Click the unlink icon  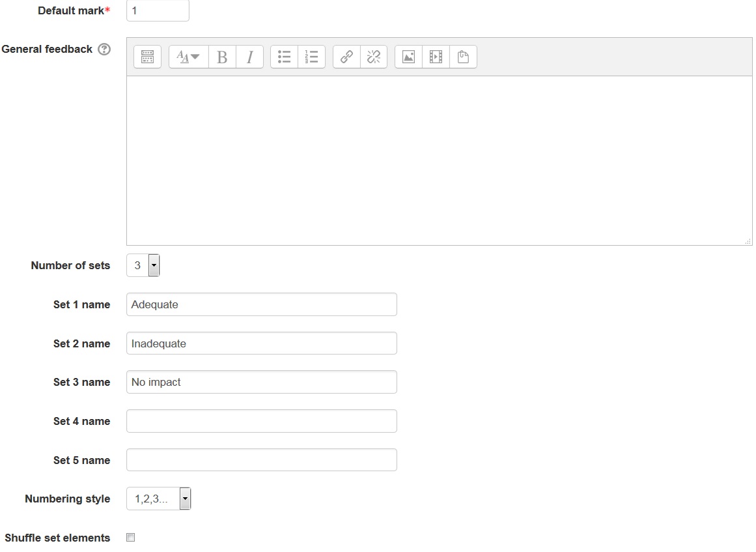point(373,57)
